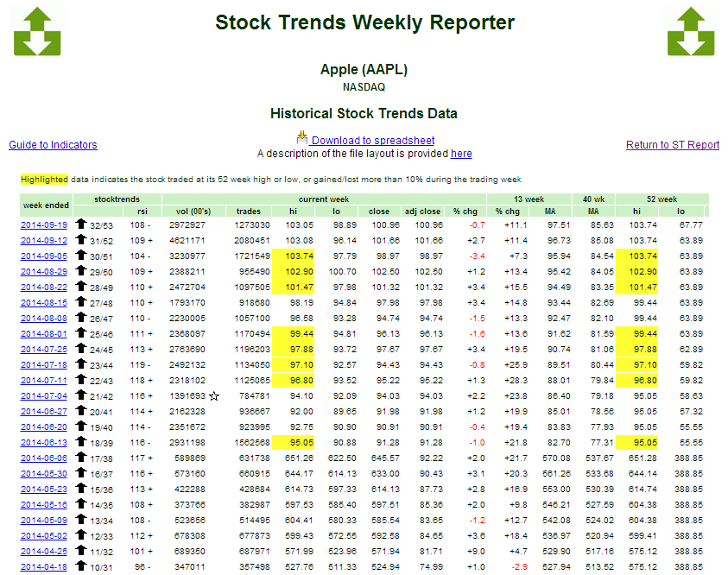Viewport: 728px width, 575px height.
Task: Click the star icon in the 2014-07-04 row
Action: click(x=214, y=396)
